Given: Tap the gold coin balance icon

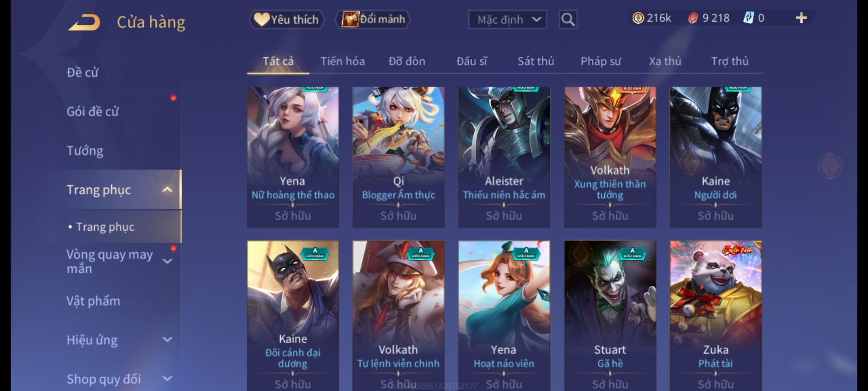Looking at the screenshot, I should click(x=638, y=18).
